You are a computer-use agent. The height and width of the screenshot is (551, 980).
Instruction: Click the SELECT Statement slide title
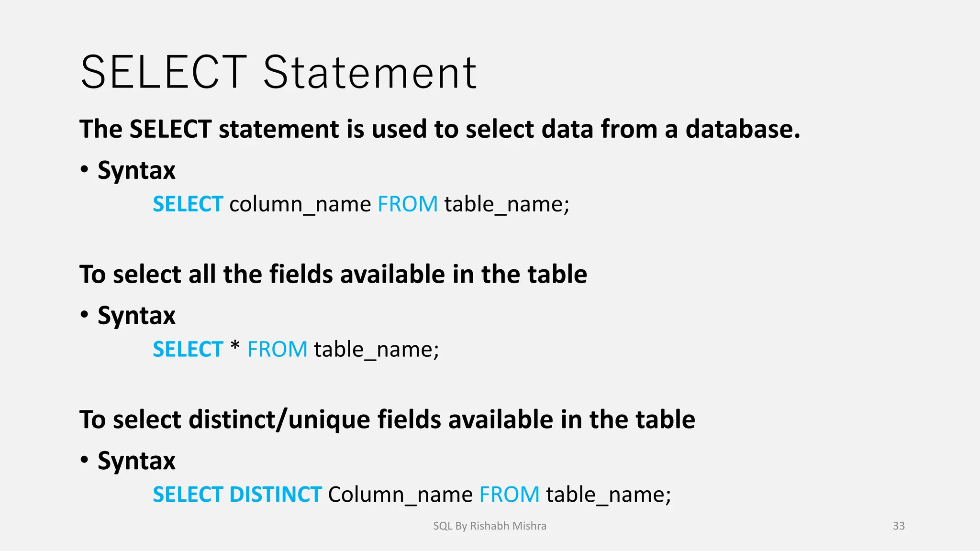click(278, 72)
